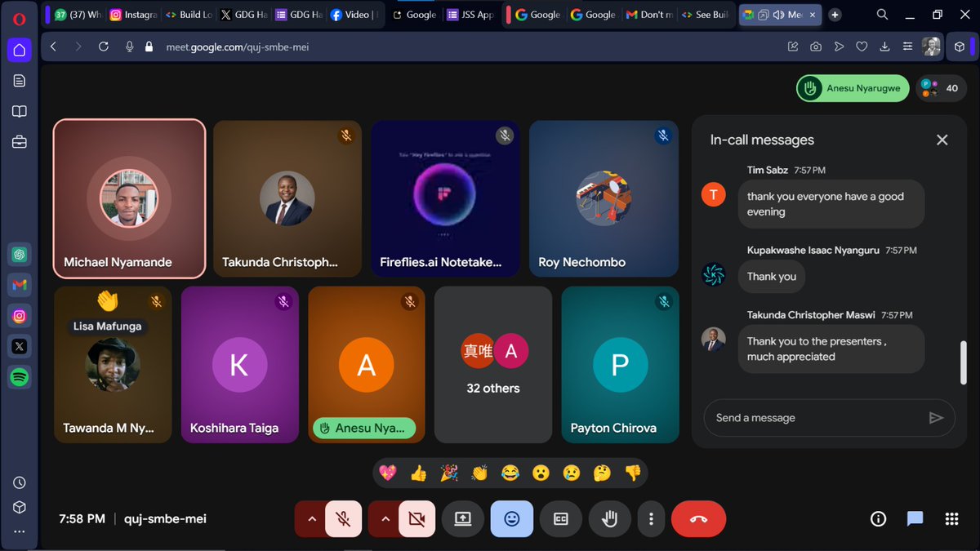Toggle the emoji reactions bar button

(x=512, y=518)
